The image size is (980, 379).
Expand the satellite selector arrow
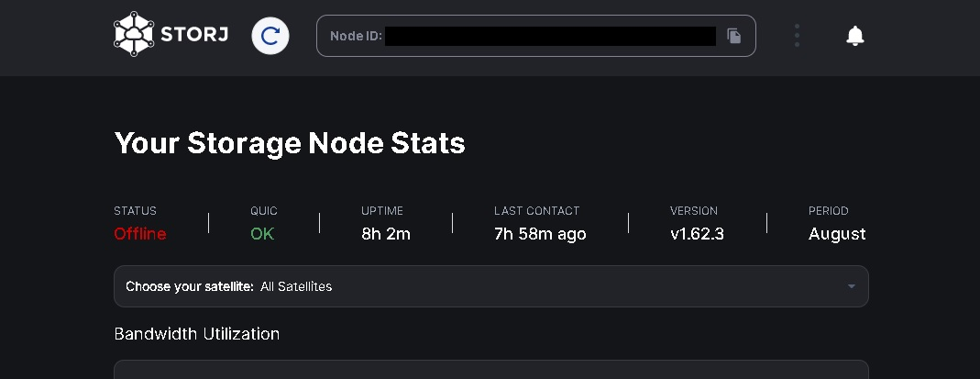(x=851, y=286)
